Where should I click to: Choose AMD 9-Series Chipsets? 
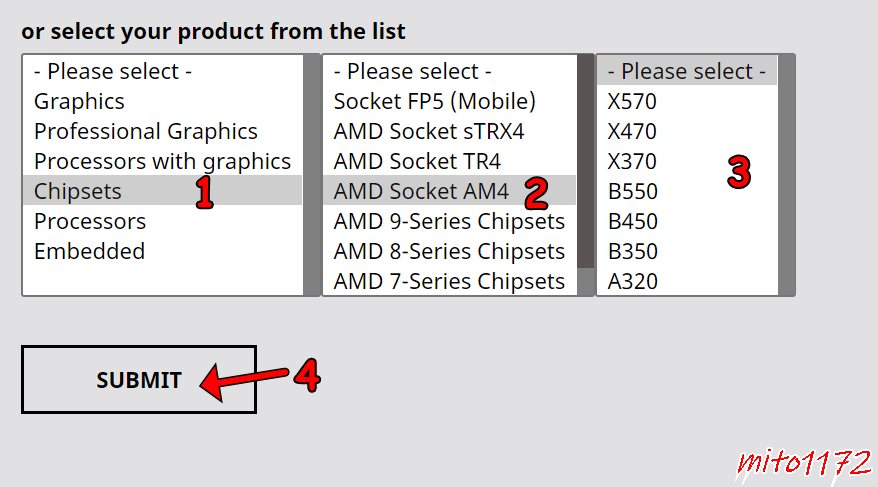pos(450,221)
